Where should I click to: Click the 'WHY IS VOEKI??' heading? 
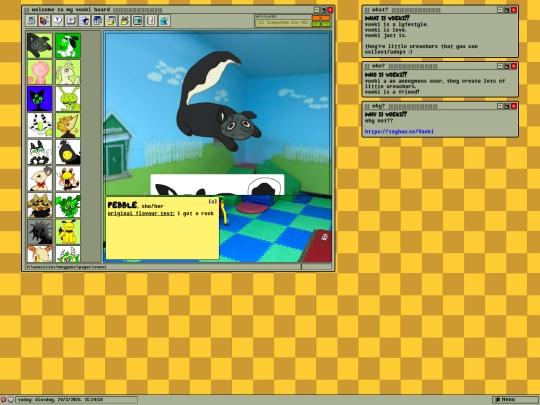(x=386, y=115)
